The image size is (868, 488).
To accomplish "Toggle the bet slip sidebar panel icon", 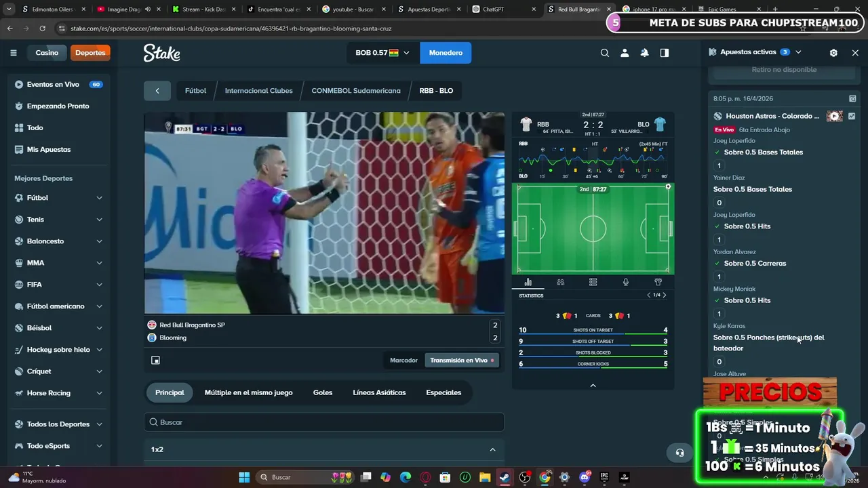I will (x=665, y=53).
